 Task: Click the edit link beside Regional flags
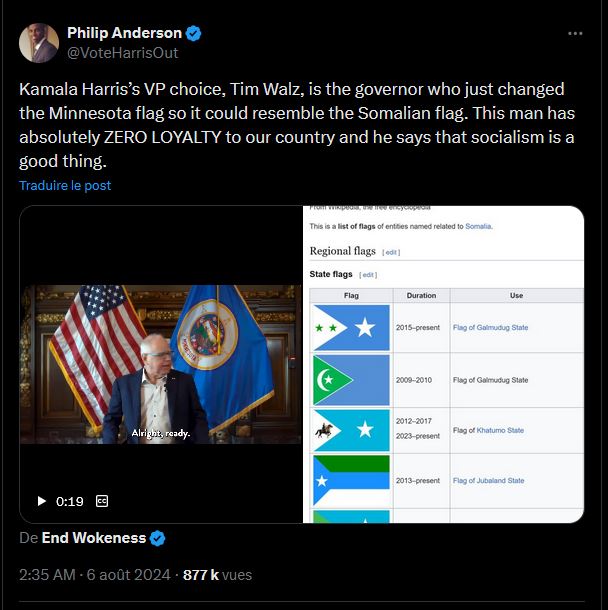pos(391,252)
